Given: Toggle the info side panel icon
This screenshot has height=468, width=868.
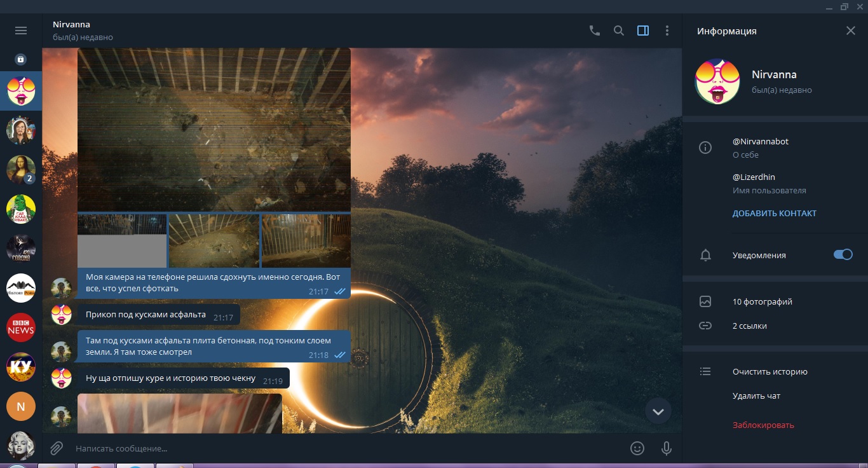Looking at the screenshot, I should [643, 31].
